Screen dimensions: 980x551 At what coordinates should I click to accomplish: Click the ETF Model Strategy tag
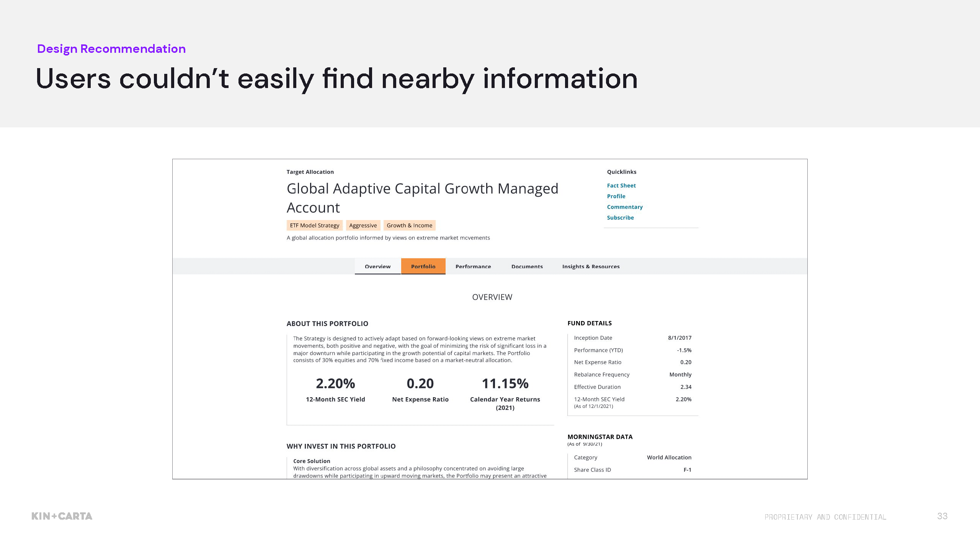[314, 225]
